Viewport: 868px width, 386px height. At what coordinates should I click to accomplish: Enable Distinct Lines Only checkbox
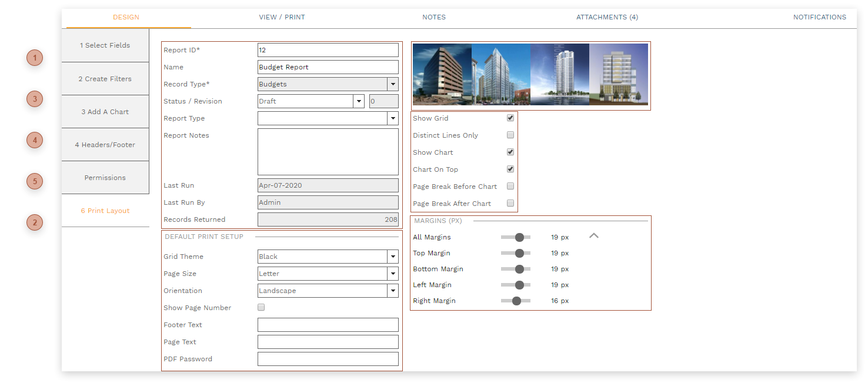(x=510, y=135)
